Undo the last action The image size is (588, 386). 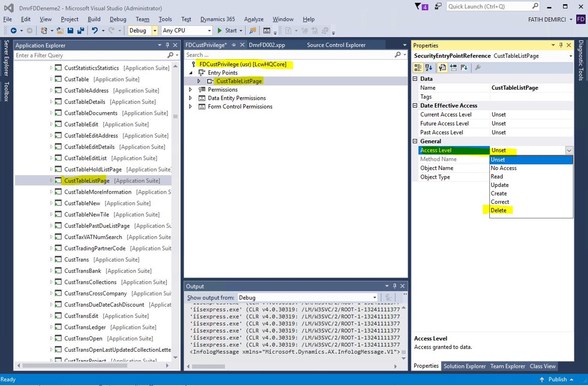(x=95, y=30)
